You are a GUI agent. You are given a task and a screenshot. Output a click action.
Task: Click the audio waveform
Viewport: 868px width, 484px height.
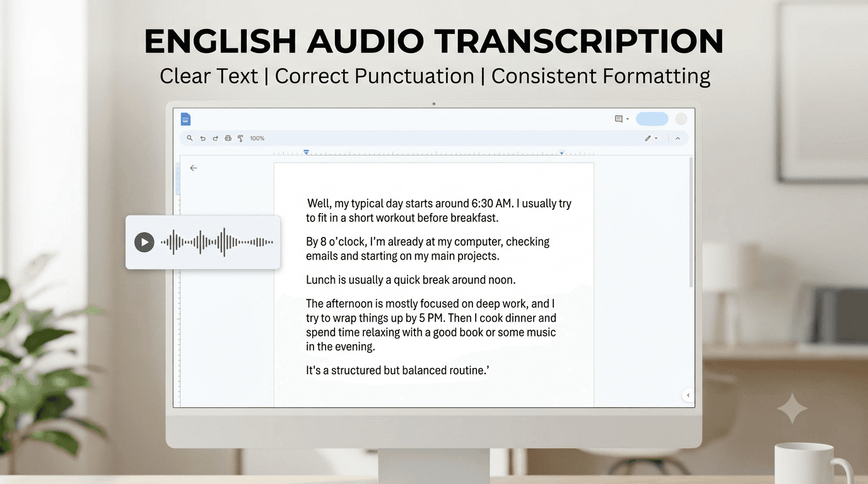pyautogui.click(x=217, y=242)
